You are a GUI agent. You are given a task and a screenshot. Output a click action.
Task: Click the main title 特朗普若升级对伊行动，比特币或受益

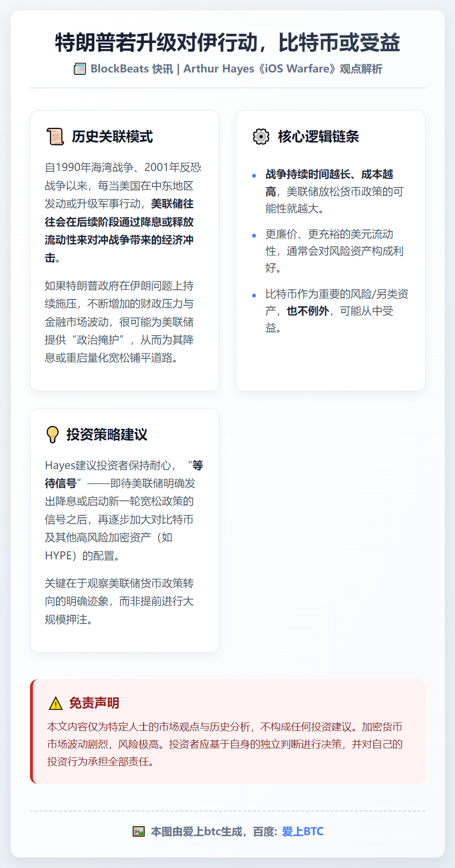tap(228, 43)
